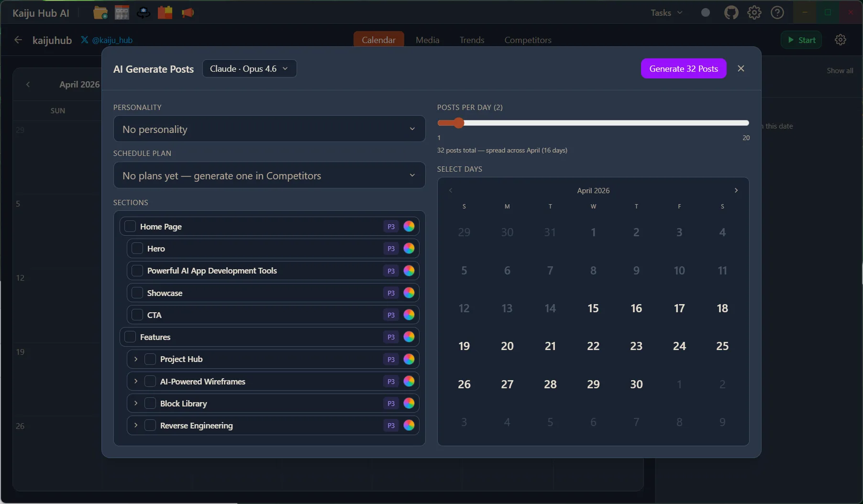Open the No personality dropdown
This screenshot has height=504, width=863.
pos(269,129)
